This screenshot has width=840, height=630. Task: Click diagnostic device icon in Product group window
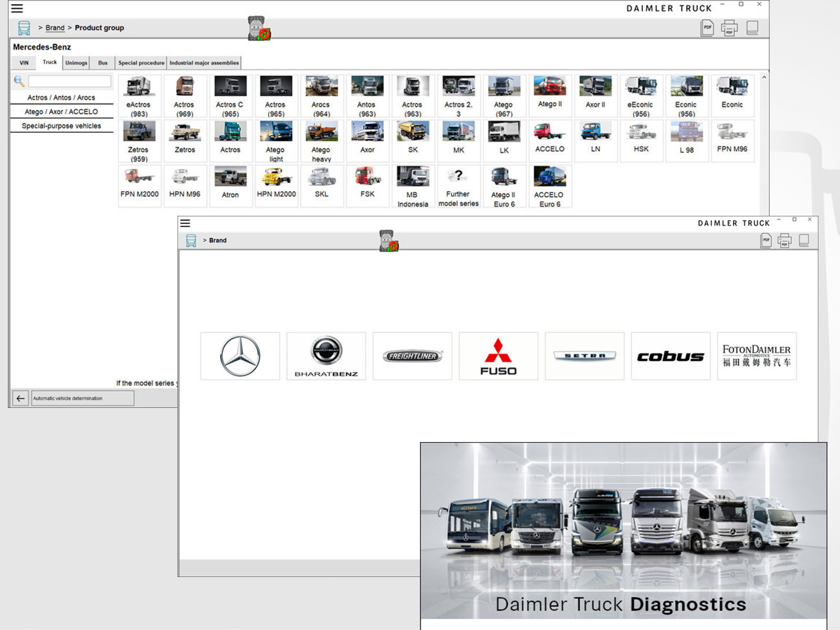click(x=258, y=28)
